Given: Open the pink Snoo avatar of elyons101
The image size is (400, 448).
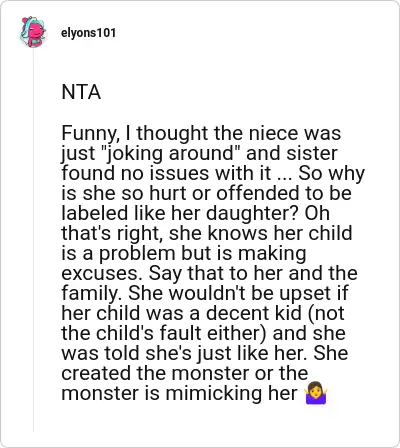Looking at the screenshot, I should click(x=33, y=32).
